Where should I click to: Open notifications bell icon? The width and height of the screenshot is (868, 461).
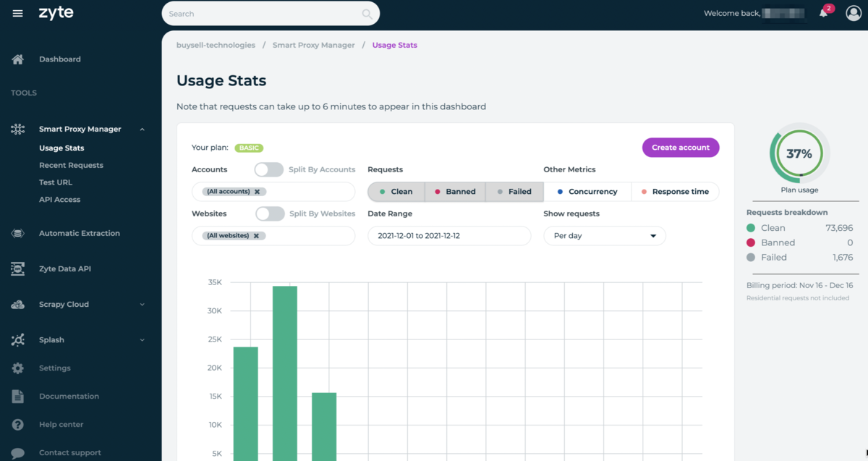(x=823, y=13)
